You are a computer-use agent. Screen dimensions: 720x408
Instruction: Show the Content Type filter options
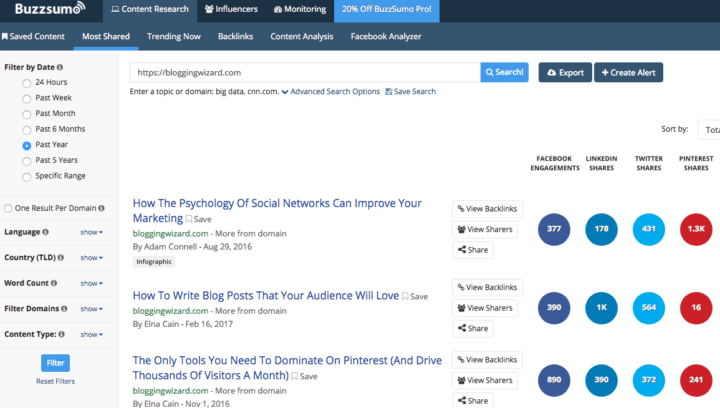(91, 335)
